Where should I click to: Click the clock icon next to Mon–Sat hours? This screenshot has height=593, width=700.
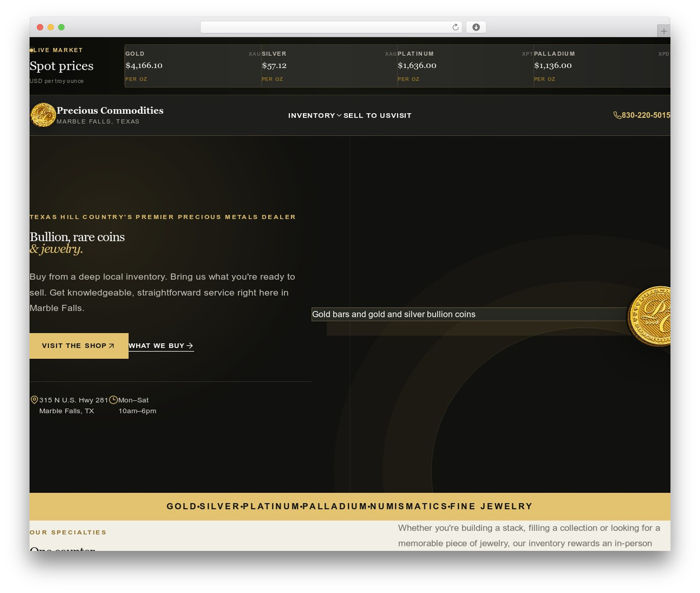click(x=113, y=400)
